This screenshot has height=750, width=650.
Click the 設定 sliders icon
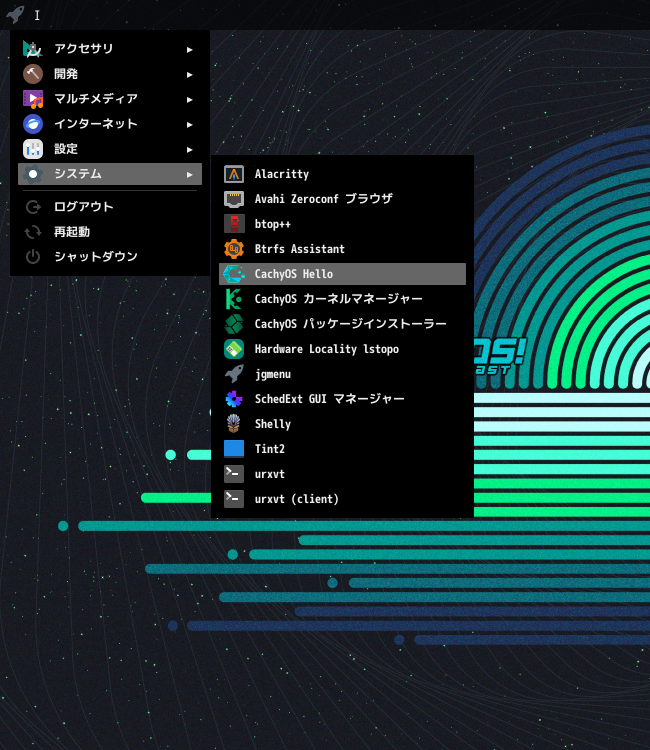click(33, 149)
